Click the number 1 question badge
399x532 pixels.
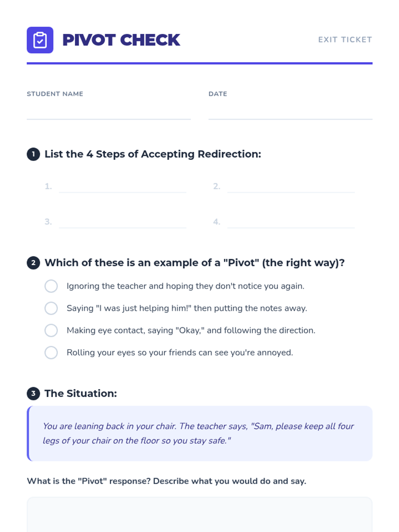(x=33, y=154)
